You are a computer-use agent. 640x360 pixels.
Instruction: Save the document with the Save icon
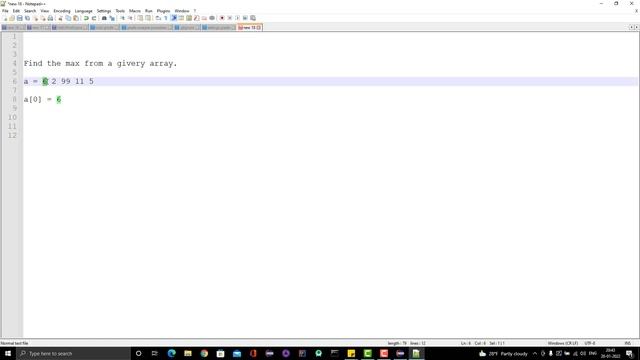point(20,18)
